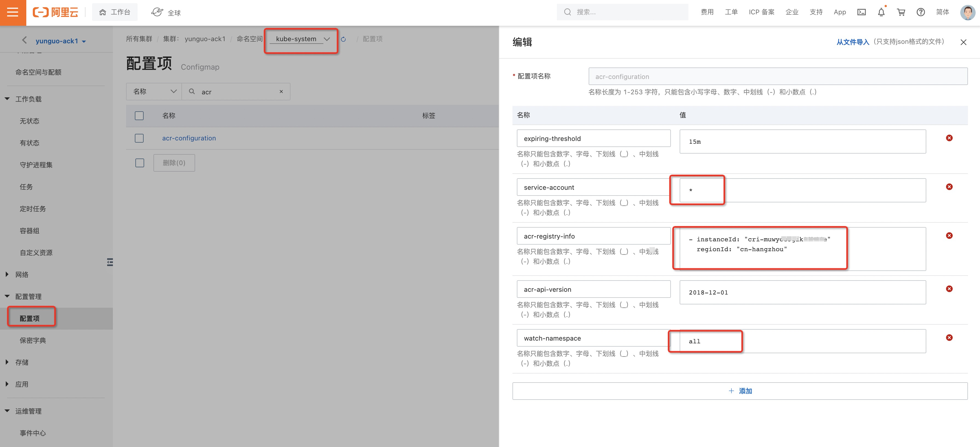This screenshot has width=980, height=447.
Task: Open the hamburger navigation menu
Action: point(13,13)
